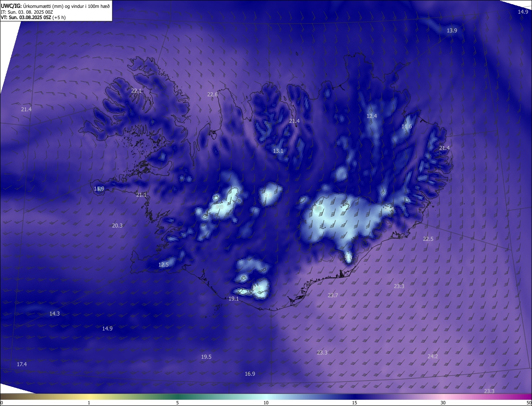The width and height of the screenshot is (532, 406).
Task: Click the 22.6 value label
Action: point(212,95)
